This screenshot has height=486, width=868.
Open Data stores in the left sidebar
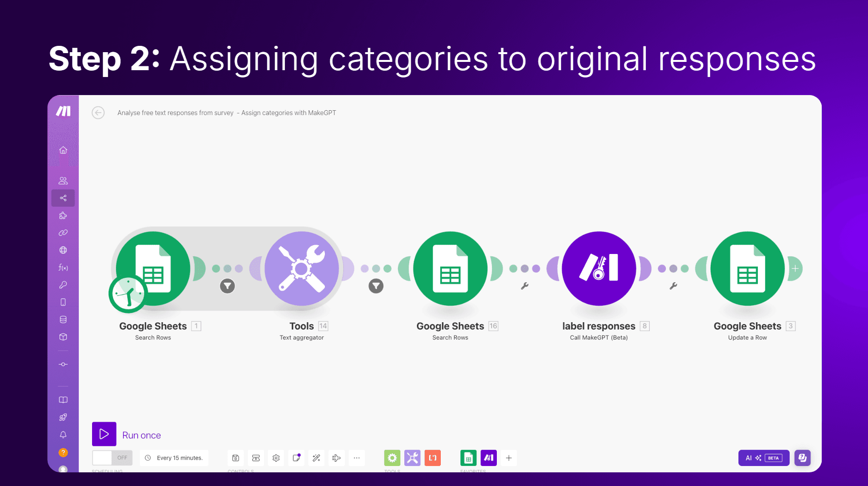click(x=63, y=320)
